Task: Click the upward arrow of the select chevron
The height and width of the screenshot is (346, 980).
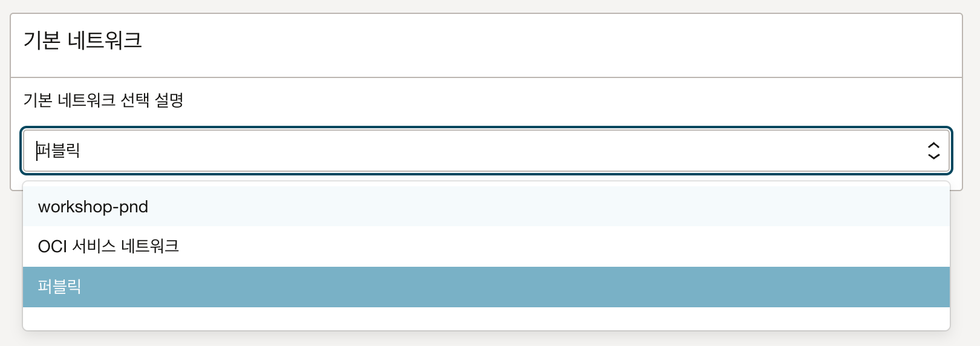Action: [x=933, y=145]
